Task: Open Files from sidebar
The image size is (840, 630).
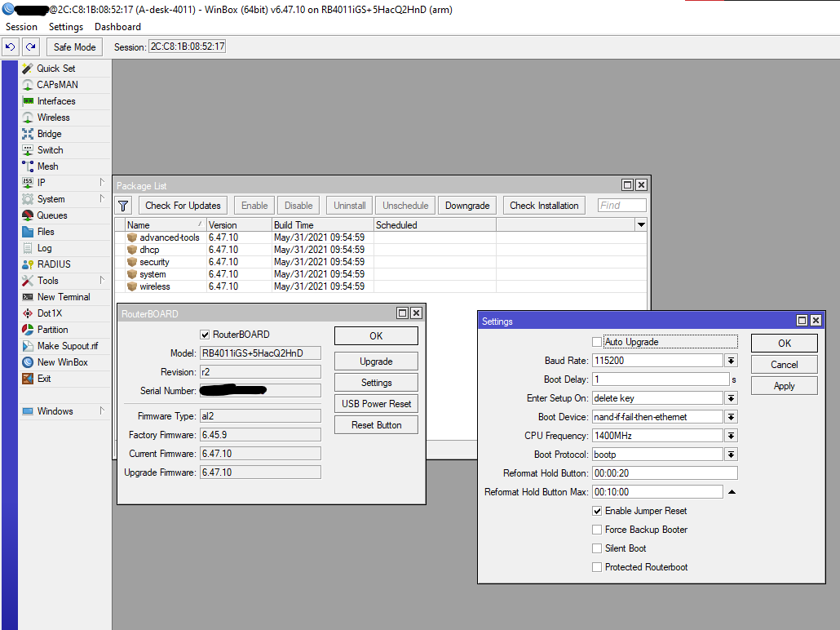Action: tap(64, 232)
